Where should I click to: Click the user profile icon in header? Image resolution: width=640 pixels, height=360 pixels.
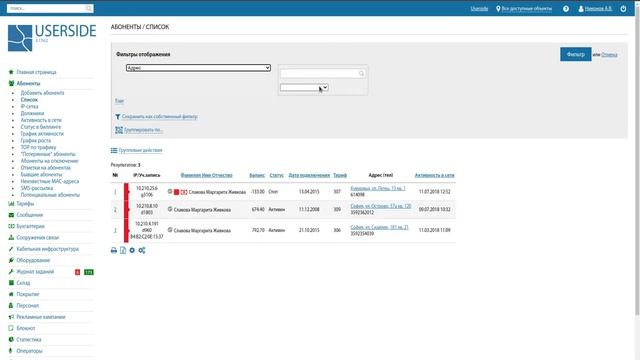(581, 9)
